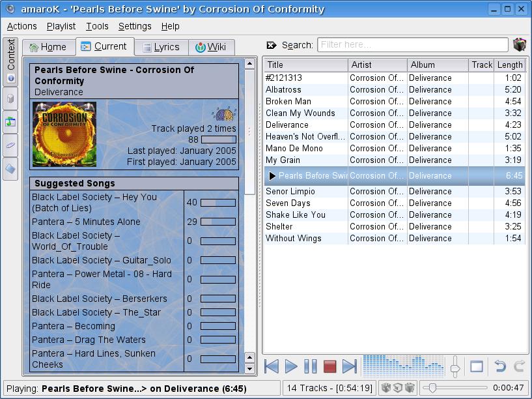
Task: Open suggested song Pantera – Becoming
Action: pos(74,326)
